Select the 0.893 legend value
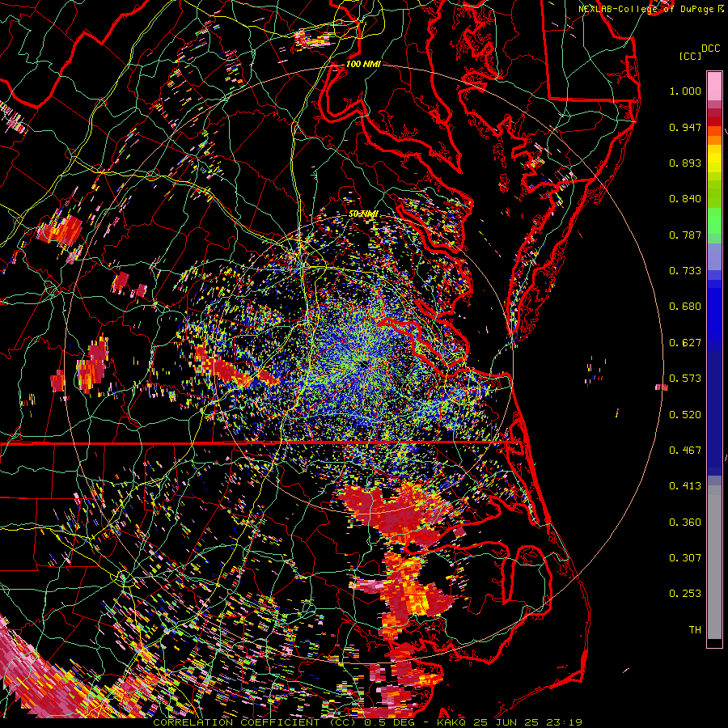 [x=685, y=163]
